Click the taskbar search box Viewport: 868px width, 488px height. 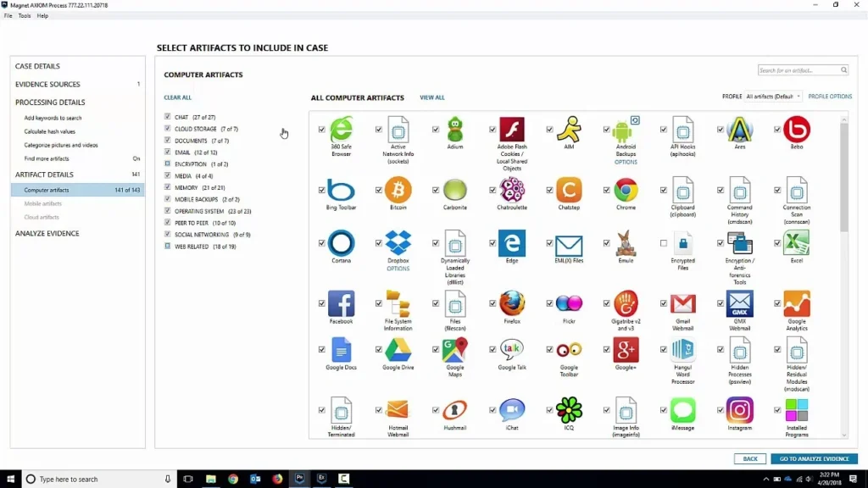pos(100,480)
